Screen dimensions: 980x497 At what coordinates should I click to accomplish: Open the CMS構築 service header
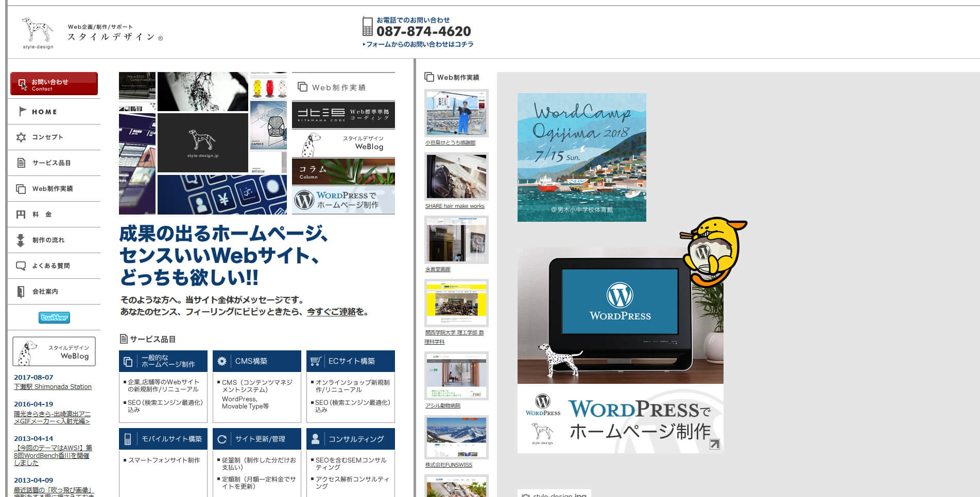tap(257, 361)
